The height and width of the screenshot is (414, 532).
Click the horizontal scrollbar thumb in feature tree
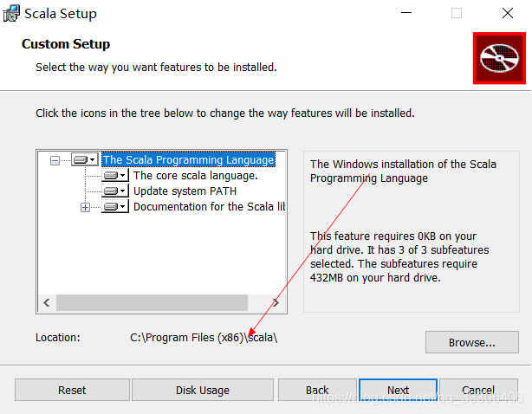[x=152, y=303]
